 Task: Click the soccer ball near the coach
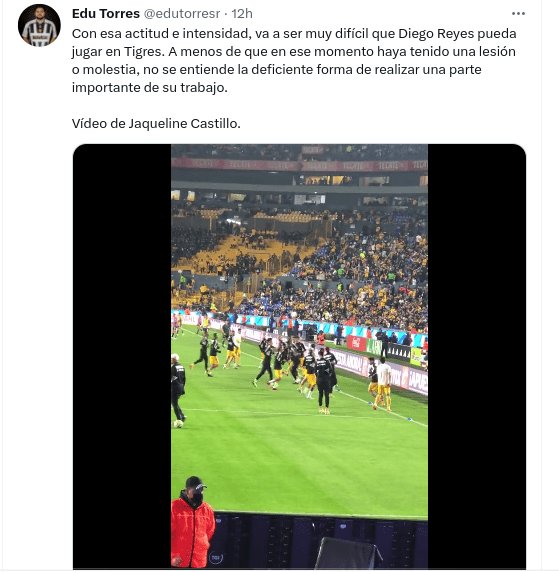(x=178, y=424)
